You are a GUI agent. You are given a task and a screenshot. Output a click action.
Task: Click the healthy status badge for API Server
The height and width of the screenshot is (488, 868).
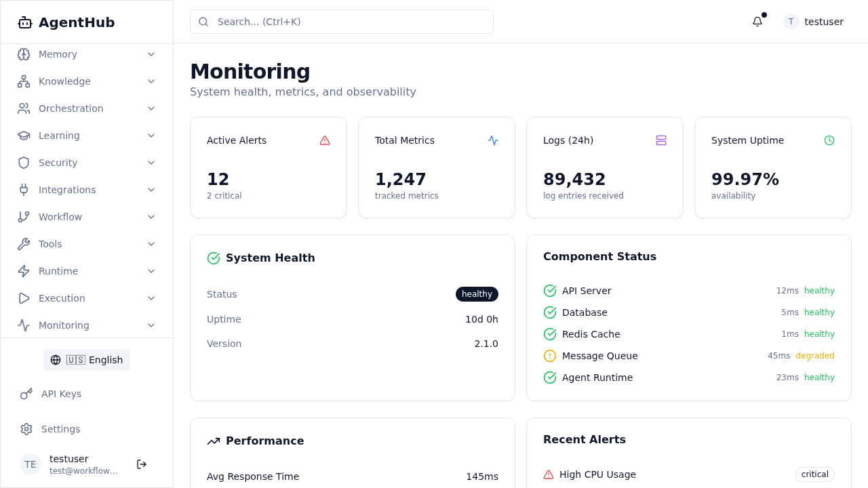click(x=819, y=290)
